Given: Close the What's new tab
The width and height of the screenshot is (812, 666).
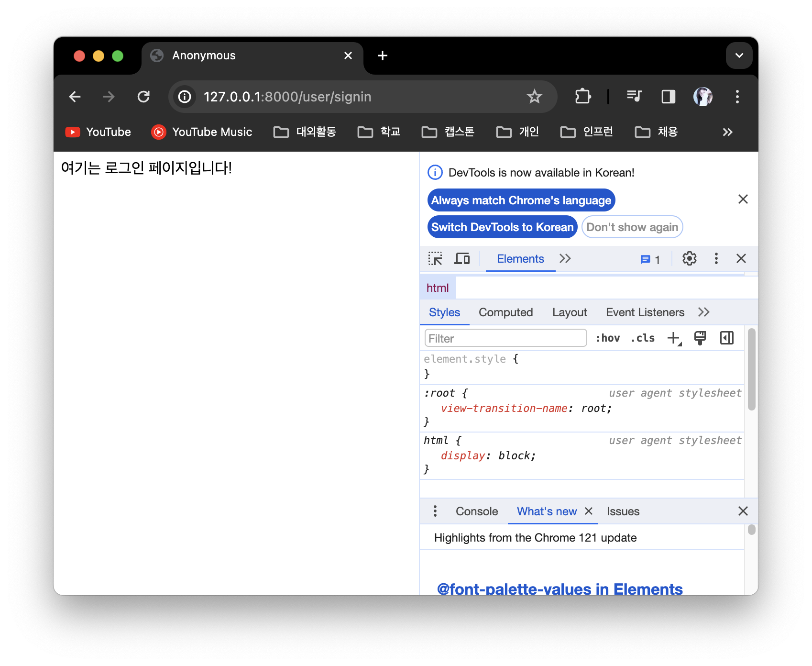Looking at the screenshot, I should point(589,511).
